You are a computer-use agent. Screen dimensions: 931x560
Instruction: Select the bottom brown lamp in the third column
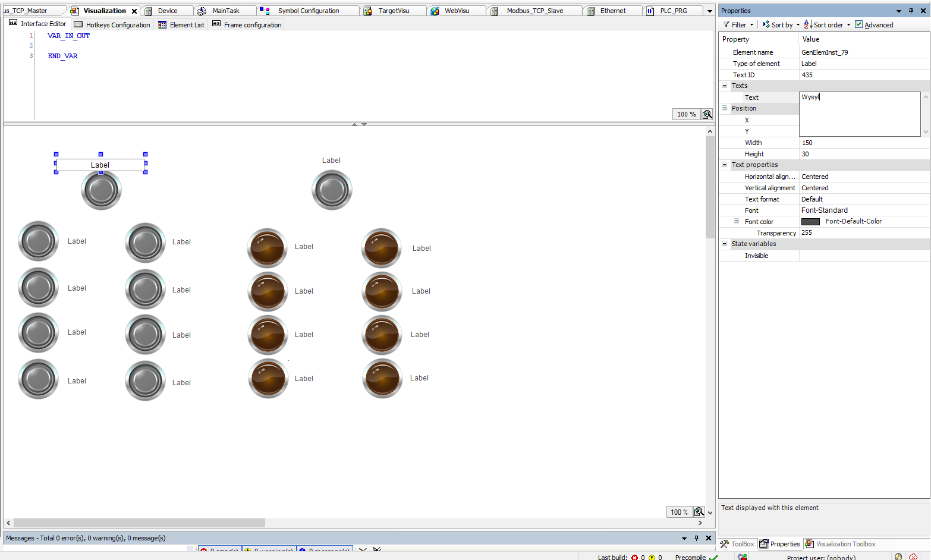click(268, 379)
